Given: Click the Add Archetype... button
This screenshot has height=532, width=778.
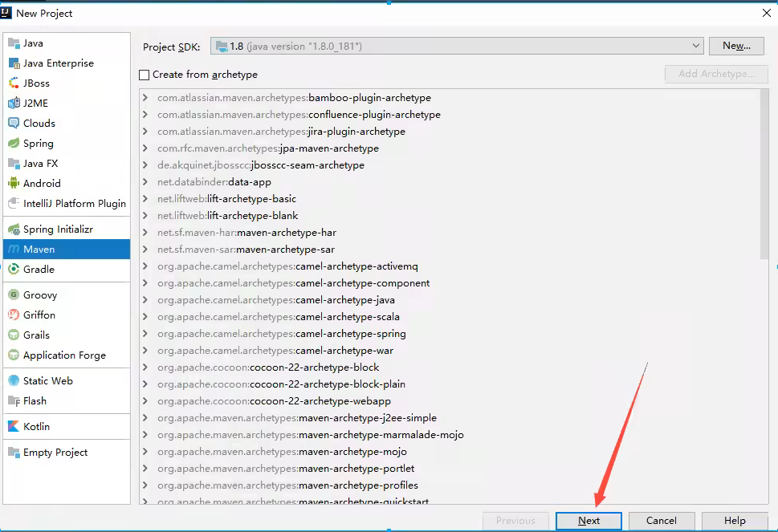Looking at the screenshot, I should 716,74.
